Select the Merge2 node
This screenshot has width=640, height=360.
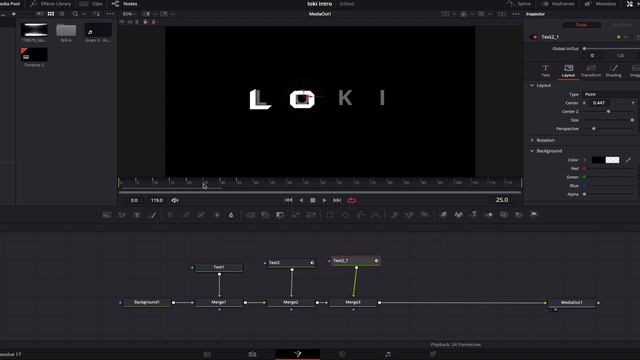point(291,302)
